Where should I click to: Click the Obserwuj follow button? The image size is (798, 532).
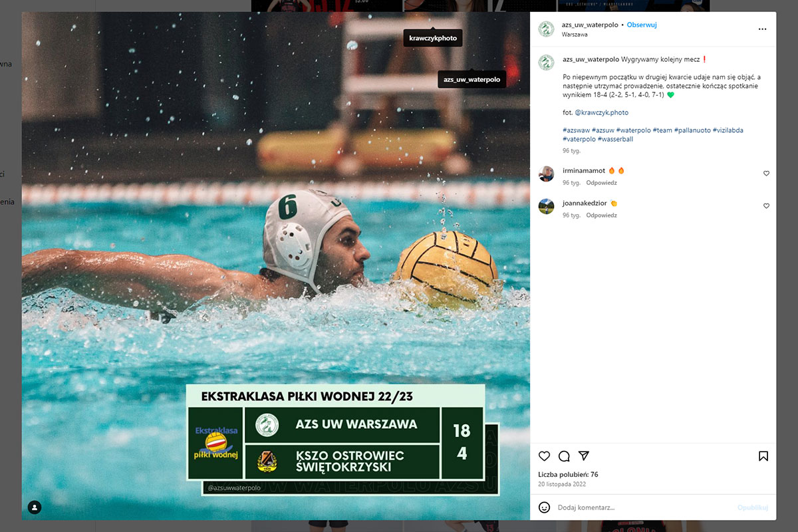[642, 25]
